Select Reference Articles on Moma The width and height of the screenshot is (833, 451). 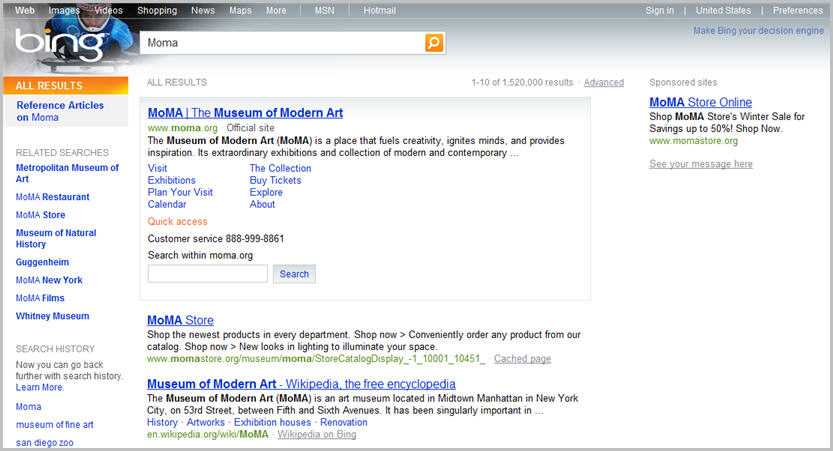tap(60, 111)
